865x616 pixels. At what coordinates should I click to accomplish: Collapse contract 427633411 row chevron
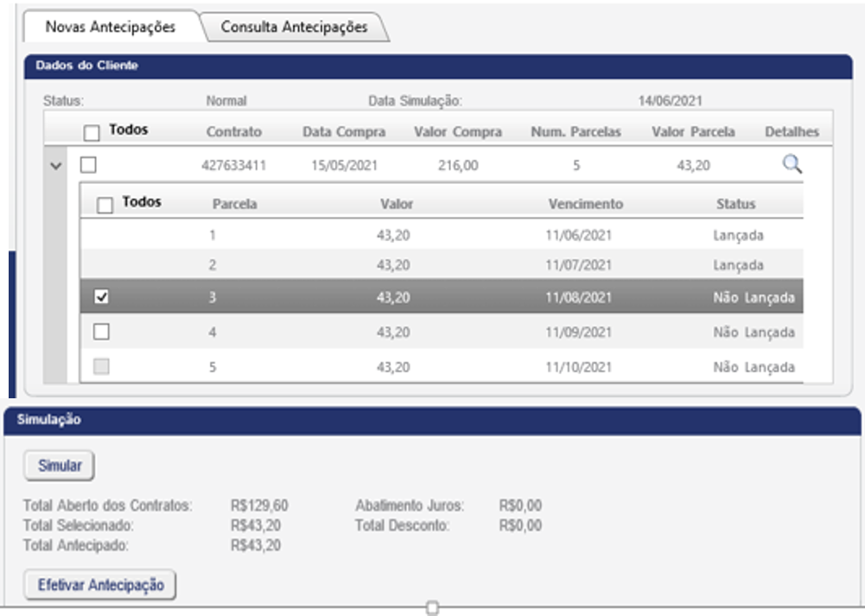pyautogui.click(x=56, y=166)
